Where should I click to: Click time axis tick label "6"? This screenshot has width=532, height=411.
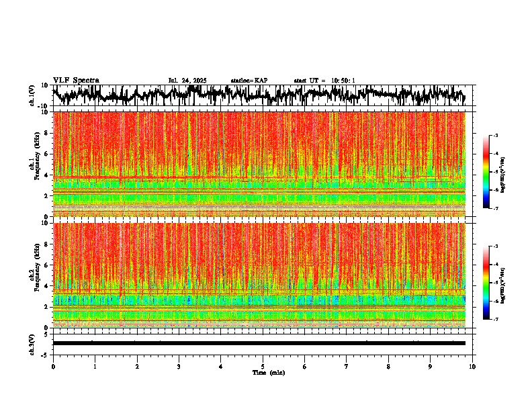click(x=305, y=367)
